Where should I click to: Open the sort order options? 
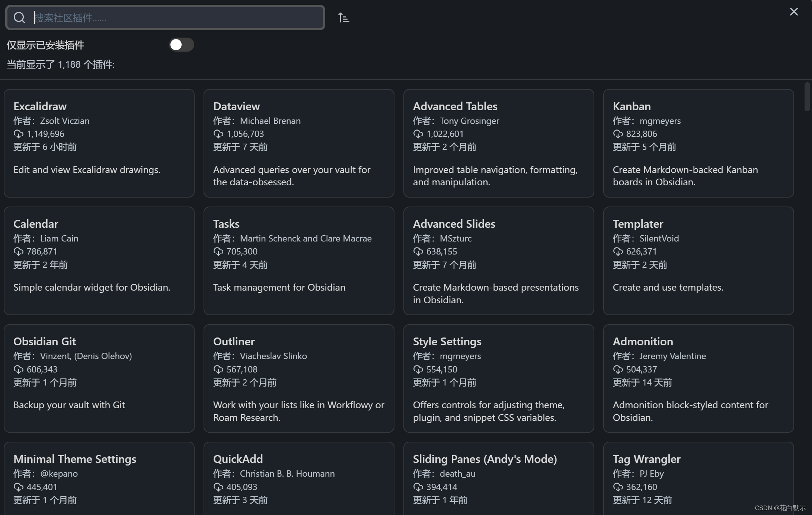pyautogui.click(x=343, y=17)
